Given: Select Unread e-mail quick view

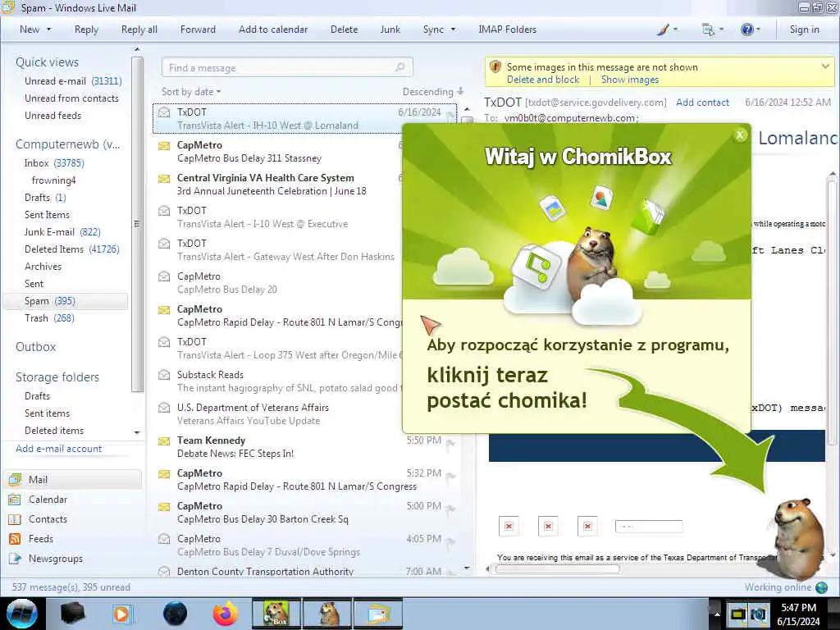Looking at the screenshot, I should (73, 81).
